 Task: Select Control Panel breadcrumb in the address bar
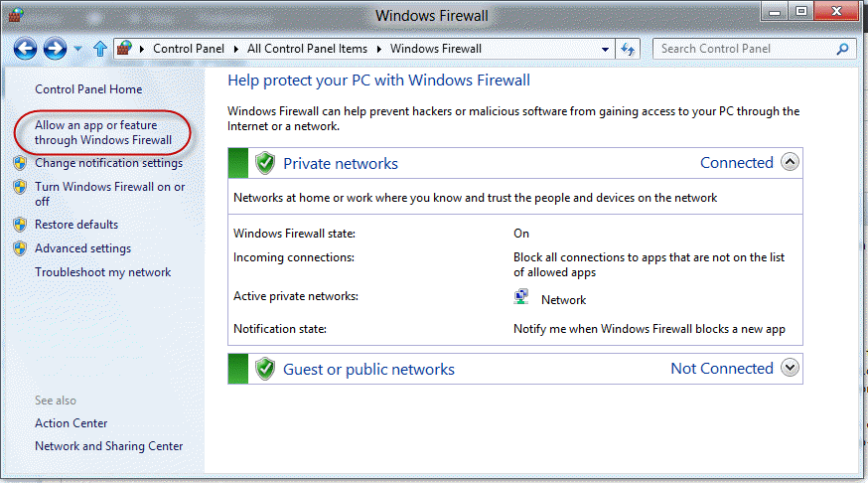pyautogui.click(x=189, y=49)
